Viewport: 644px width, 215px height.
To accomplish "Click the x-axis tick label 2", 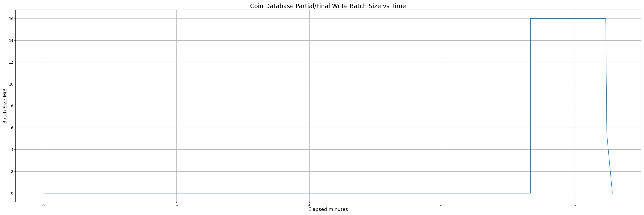I will click(176, 206).
